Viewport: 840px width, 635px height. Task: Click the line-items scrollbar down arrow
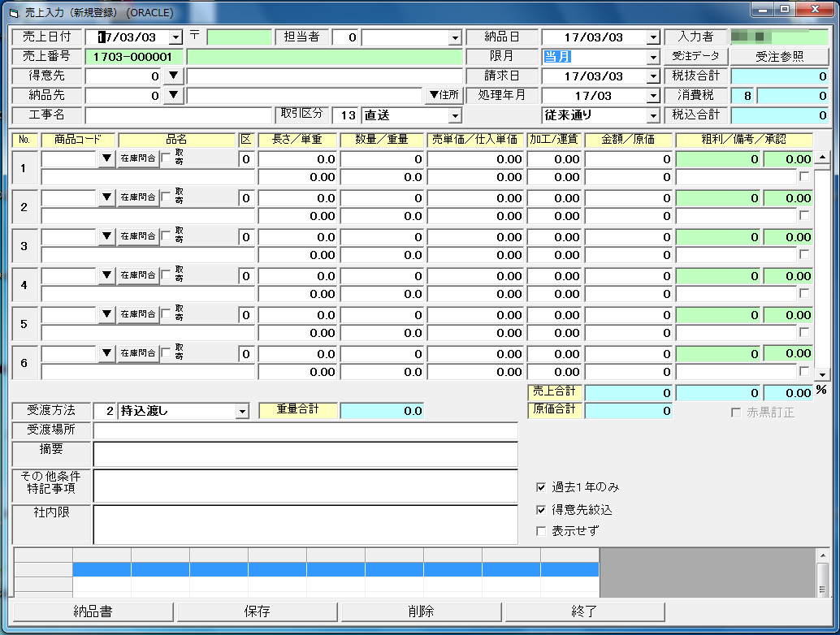pyautogui.click(x=822, y=375)
